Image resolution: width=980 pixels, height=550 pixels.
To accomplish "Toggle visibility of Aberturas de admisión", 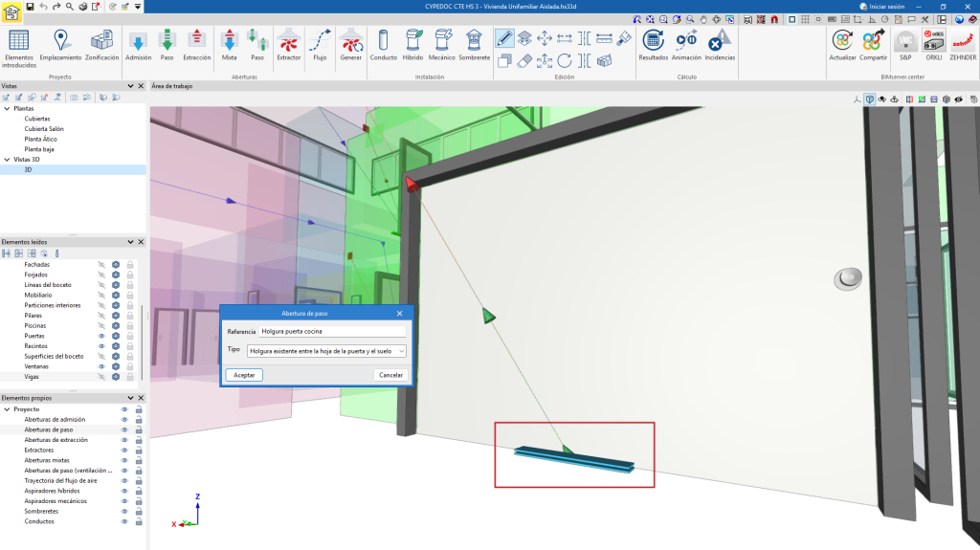I will click(x=124, y=419).
